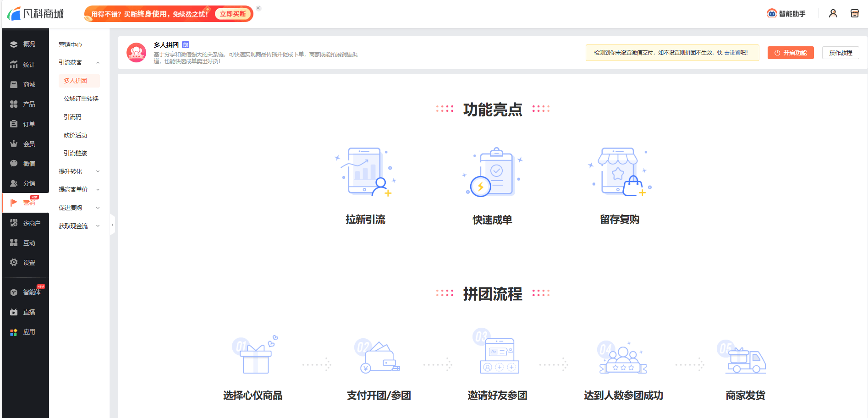Viewport: 868px width, 418px height.
Task: Click 立即买断 in promo banner
Action: click(x=233, y=14)
